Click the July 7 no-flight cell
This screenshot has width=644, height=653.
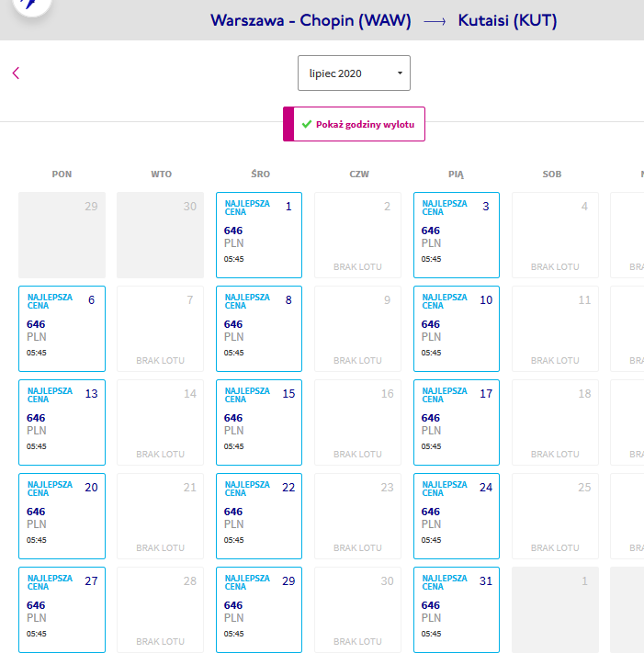(x=161, y=329)
